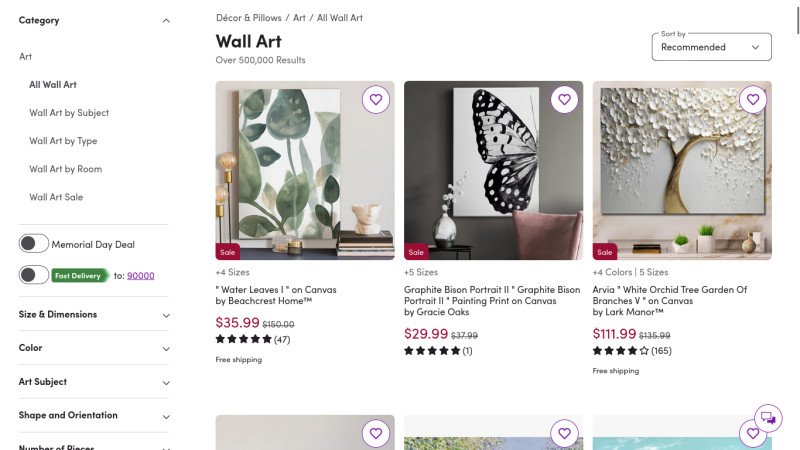The image size is (800, 450).
Task: Click the Décor & Pillows breadcrumb
Action: click(248, 18)
